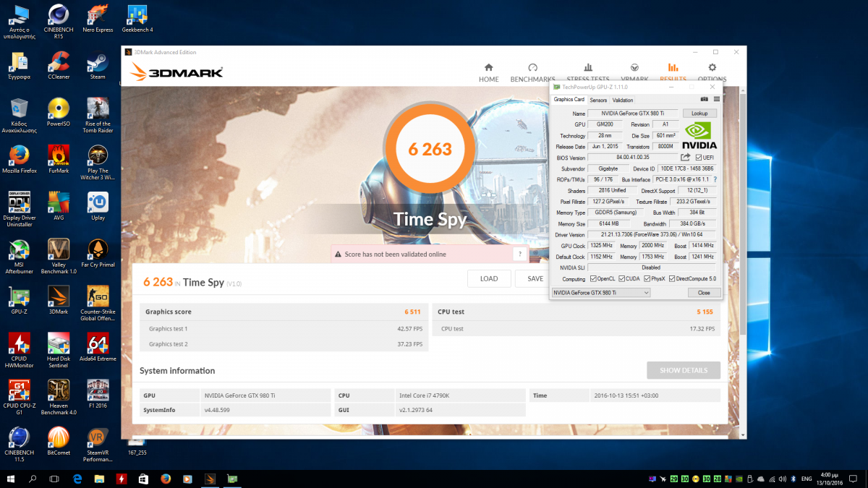Click the Driver Version field in GPU-Z
The height and width of the screenshot is (488, 868).
click(652, 235)
